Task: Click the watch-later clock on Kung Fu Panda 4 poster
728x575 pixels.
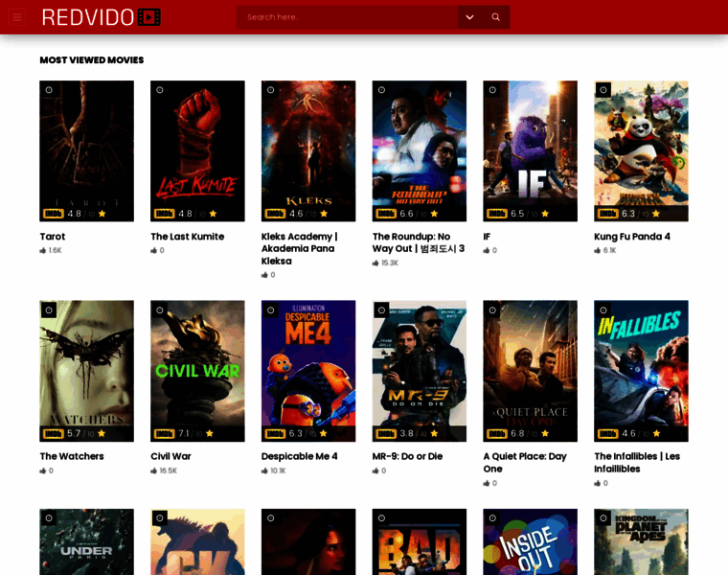Action: coord(603,90)
